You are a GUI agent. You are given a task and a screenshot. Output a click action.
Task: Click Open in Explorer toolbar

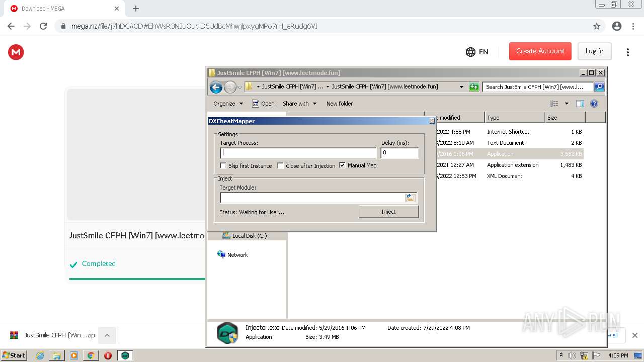263,104
